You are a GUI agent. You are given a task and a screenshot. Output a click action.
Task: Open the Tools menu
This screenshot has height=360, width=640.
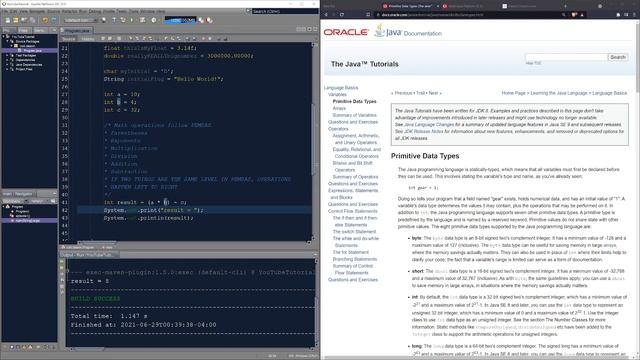134,11
